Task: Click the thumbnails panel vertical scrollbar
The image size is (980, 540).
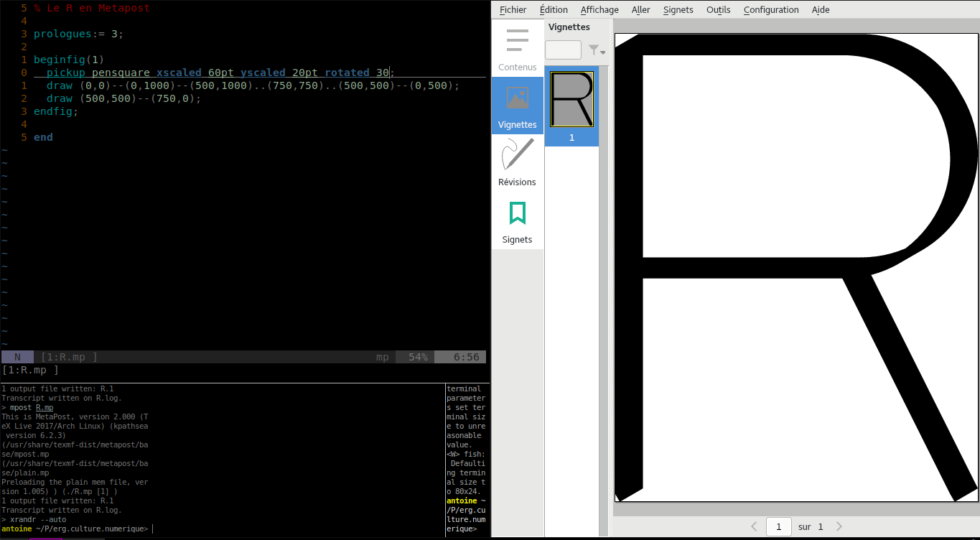Action: click(x=603, y=287)
